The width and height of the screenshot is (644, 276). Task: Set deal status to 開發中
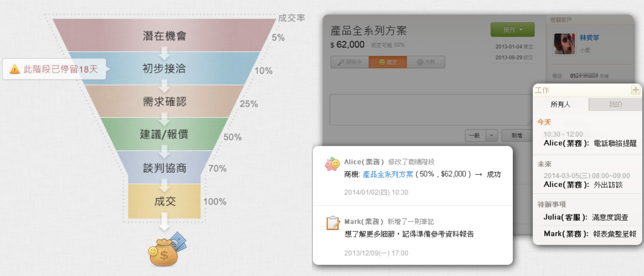click(350, 62)
